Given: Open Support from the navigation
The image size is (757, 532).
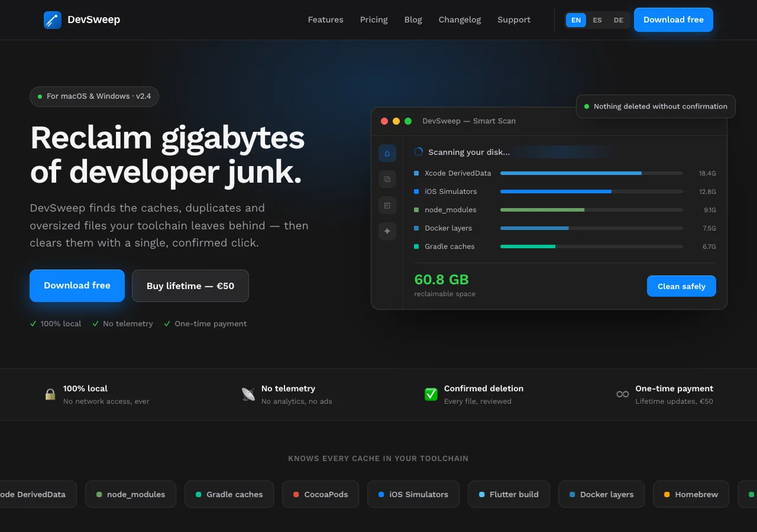Looking at the screenshot, I should coord(514,20).
